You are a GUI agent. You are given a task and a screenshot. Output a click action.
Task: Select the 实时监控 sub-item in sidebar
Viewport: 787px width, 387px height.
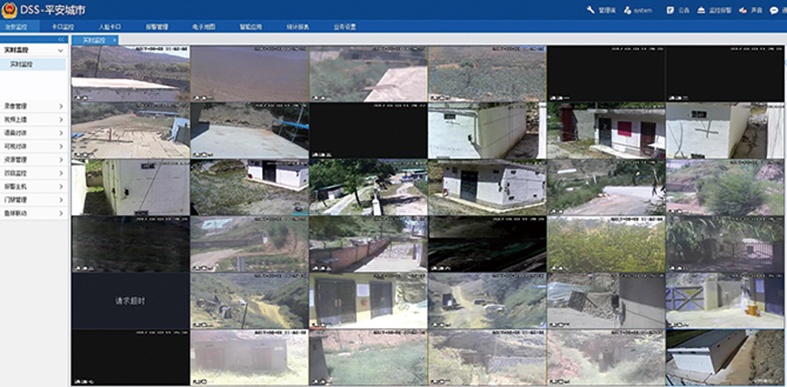tap(33, 64)
